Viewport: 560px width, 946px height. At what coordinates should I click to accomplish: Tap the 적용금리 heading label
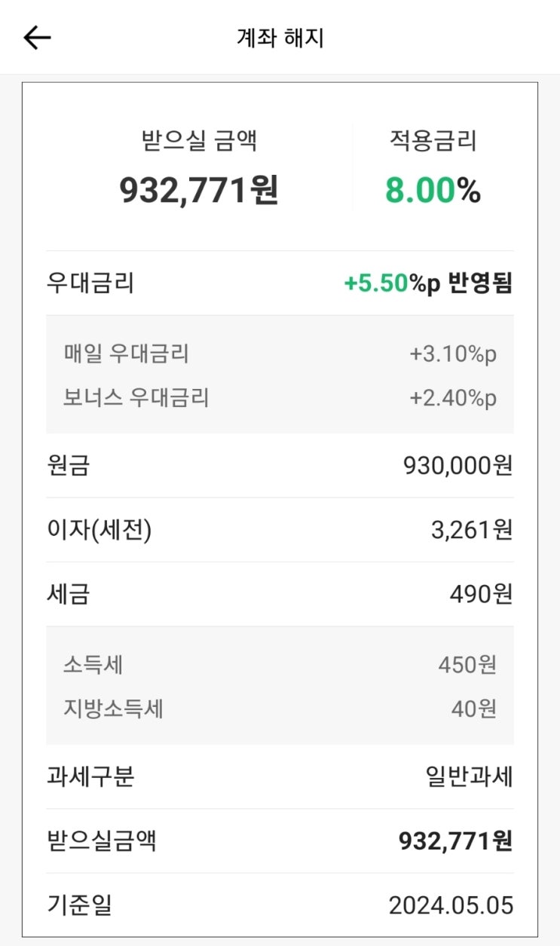[433, 141]
